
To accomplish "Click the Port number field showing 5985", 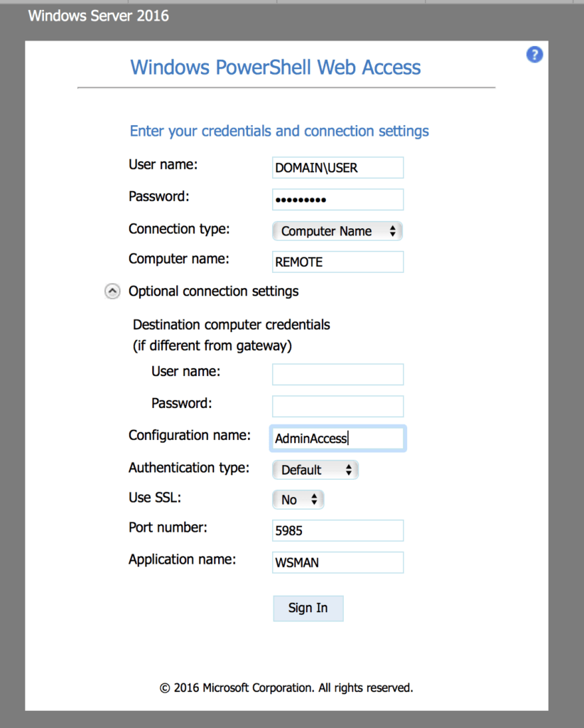I will [337, 530].
